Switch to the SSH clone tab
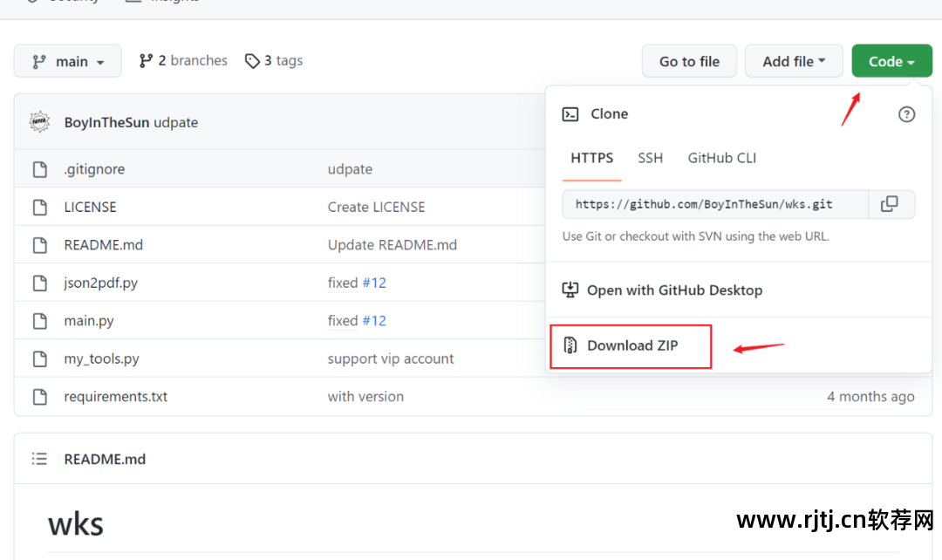 point(650,158)
